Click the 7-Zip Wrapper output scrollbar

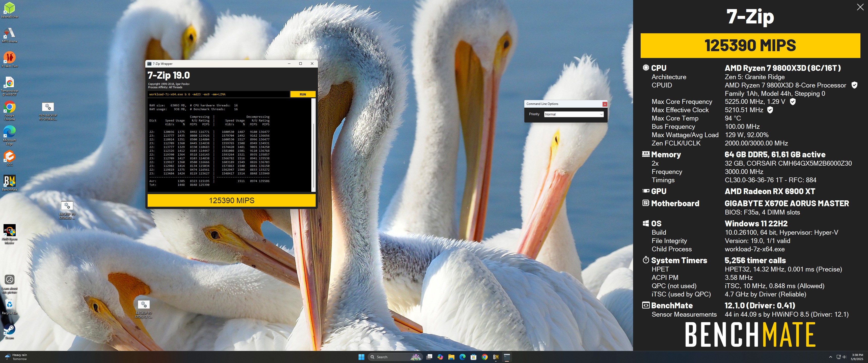[x=314, y=145]
